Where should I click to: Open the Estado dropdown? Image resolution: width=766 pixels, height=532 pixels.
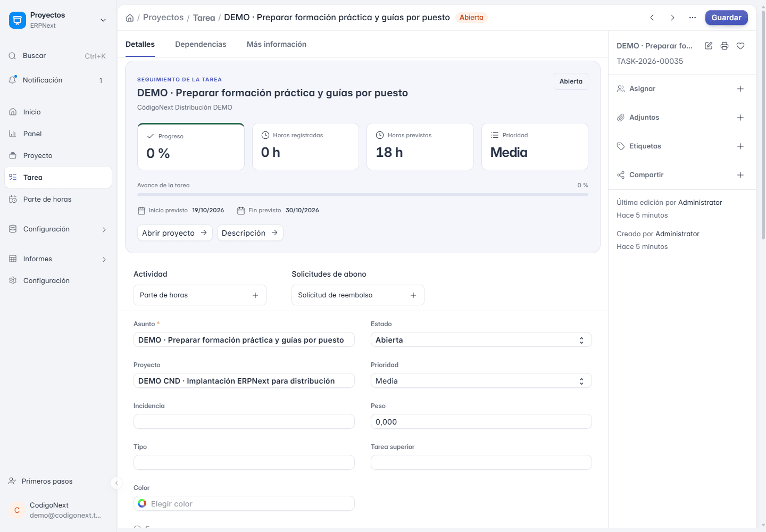(481, 340)
